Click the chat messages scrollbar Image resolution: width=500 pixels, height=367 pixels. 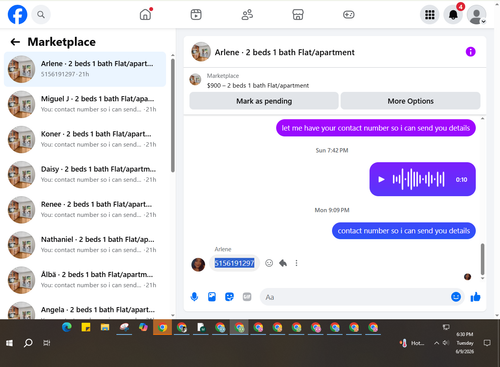pos(482,259)
